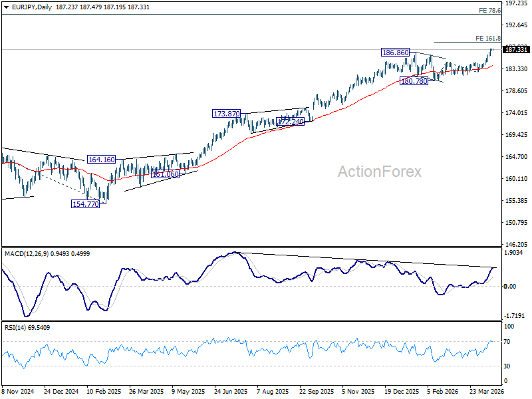The height and width of the screenshot is (399, 532).
Task: Select the 180.780 price label
Action: pyautogui.click(x=414, y=81)
